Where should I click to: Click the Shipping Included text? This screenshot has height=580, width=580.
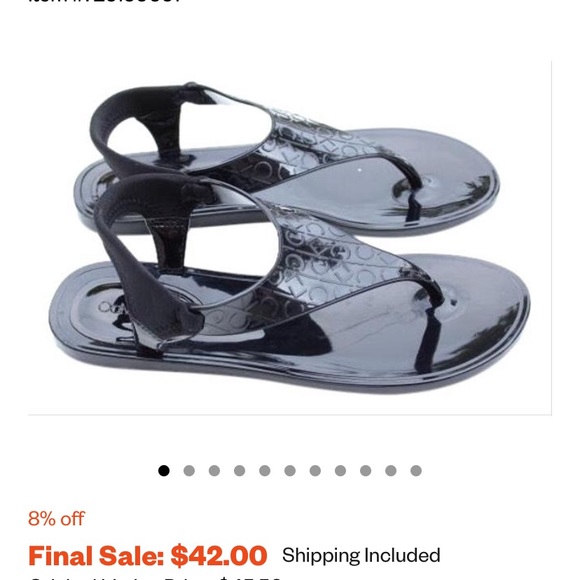361,556
